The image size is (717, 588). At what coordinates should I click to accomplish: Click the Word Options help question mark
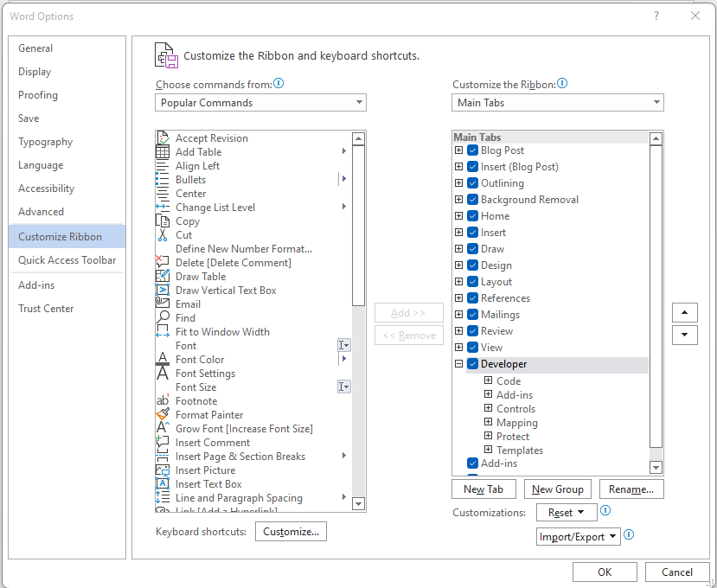[x=656, y=16]
